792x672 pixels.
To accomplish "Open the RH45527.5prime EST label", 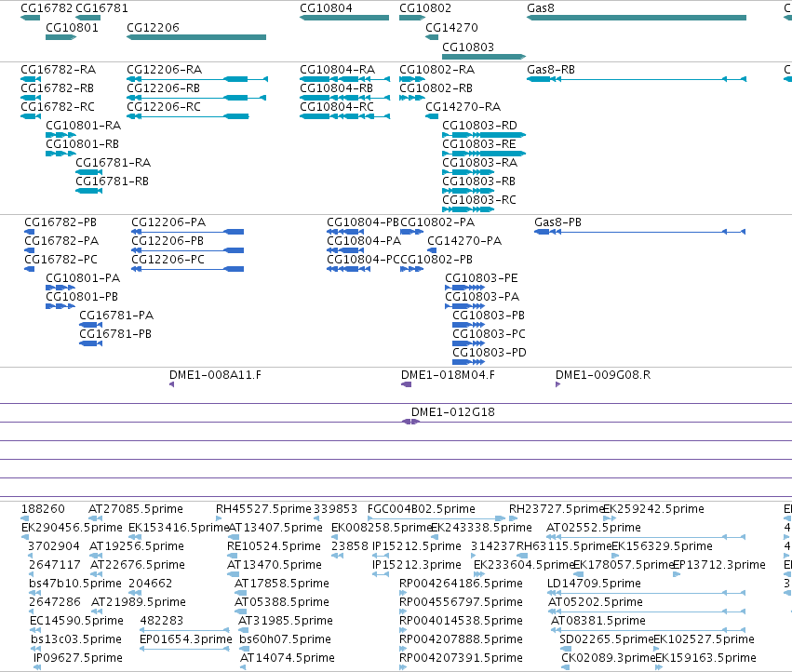I will [263, 509].
